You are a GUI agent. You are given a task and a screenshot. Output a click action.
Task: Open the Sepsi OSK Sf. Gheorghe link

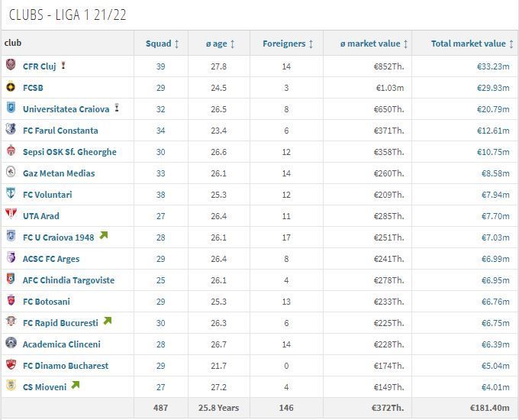[x=69, y=152]
